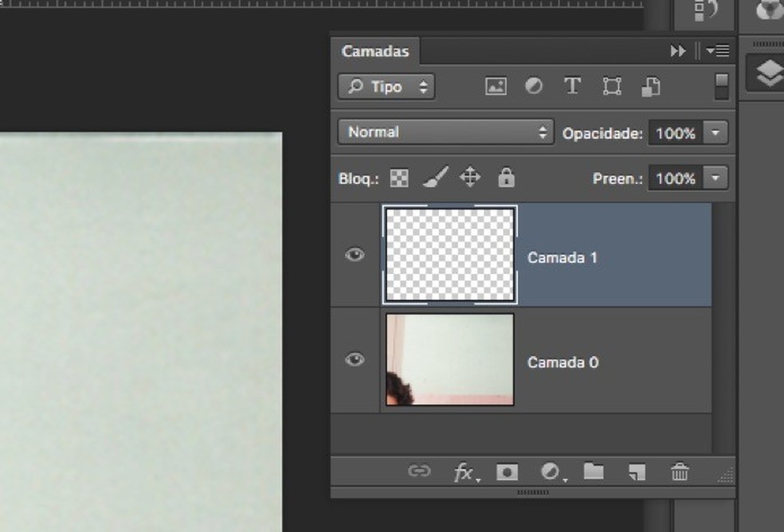Toggle layer filtering on/off switch
The height and width of the screenshot is (532, 784).
722,87
